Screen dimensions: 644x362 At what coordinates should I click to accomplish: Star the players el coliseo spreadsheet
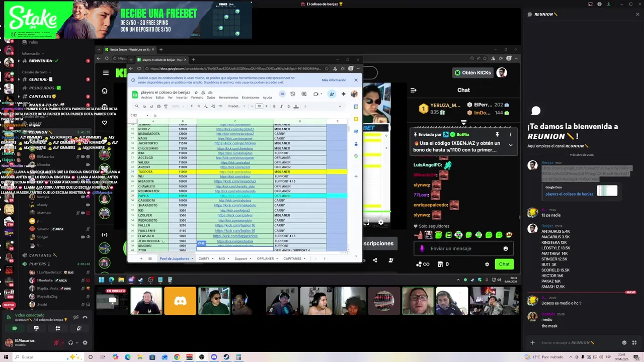(x=196, y=93)
